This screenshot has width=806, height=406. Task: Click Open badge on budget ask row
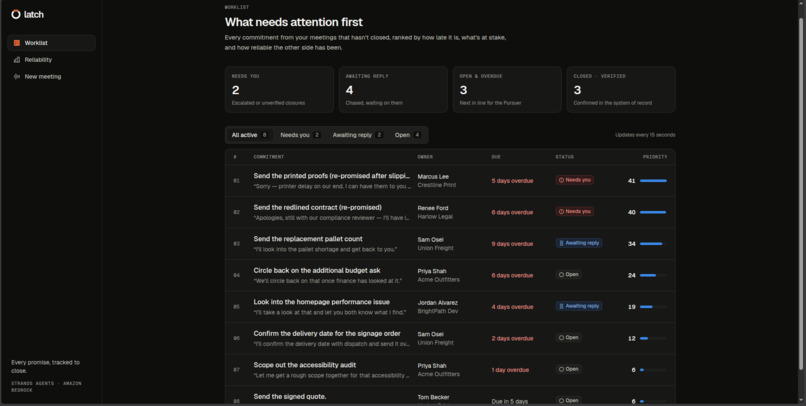click(x=569, y=274)
